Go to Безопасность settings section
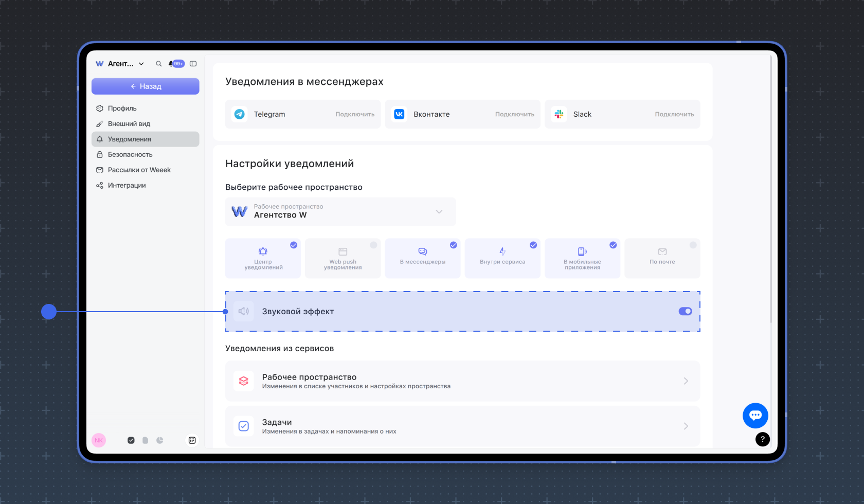 click(130, 154)
